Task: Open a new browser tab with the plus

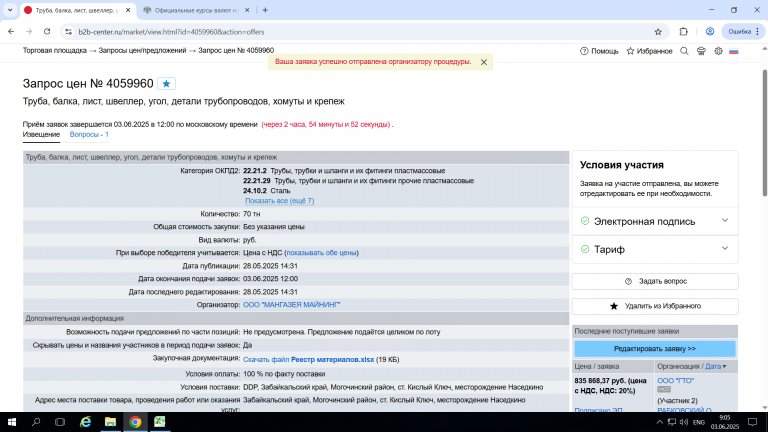Action: click(x=265, y=10)
